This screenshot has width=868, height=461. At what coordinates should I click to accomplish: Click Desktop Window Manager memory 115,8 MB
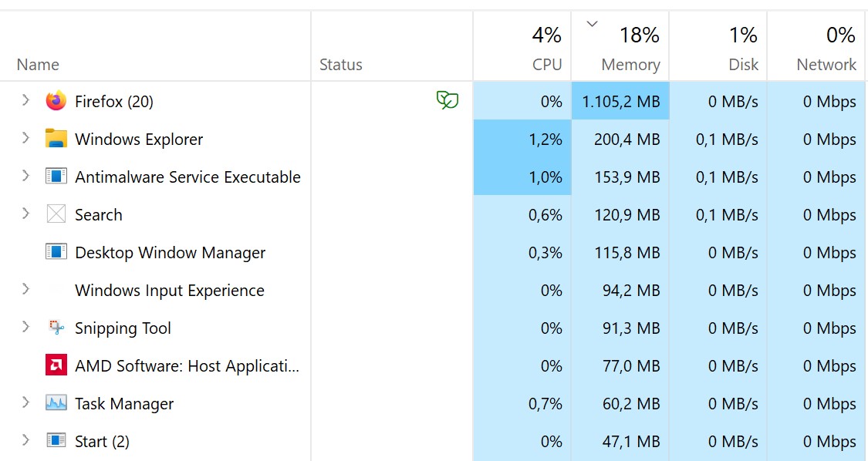pyautogui.click(x=627, y=253)
